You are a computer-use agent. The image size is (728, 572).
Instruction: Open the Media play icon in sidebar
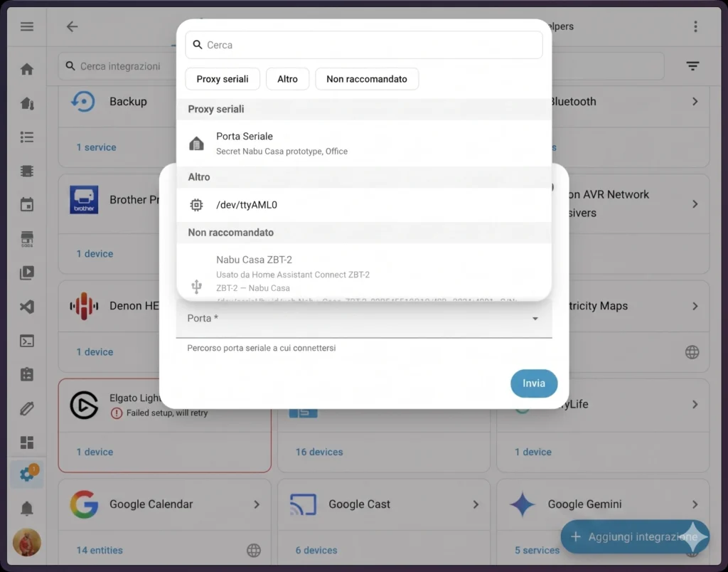point(27,272)
